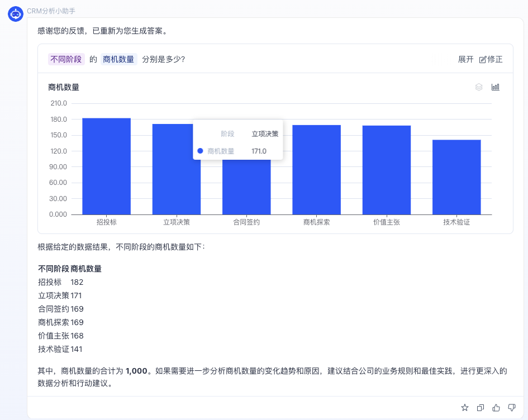Star the answer using the star icon
Viewport: 528px width, 420px height.
(x=464, y=408)
